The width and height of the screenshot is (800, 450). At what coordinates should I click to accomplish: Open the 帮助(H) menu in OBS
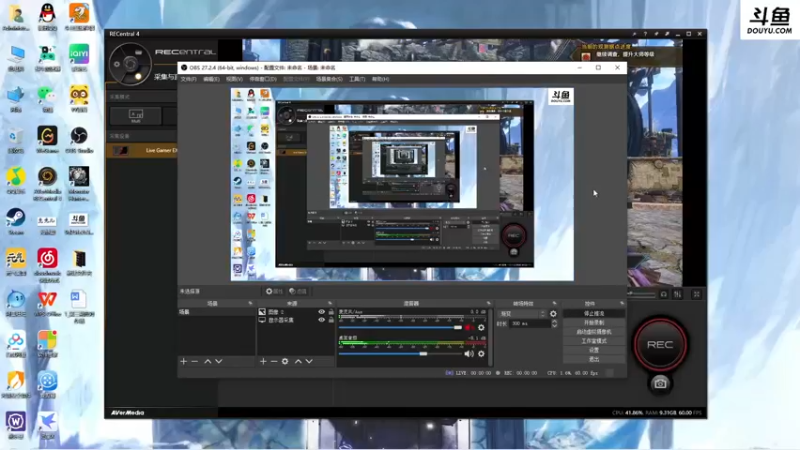tap(380, 79)
